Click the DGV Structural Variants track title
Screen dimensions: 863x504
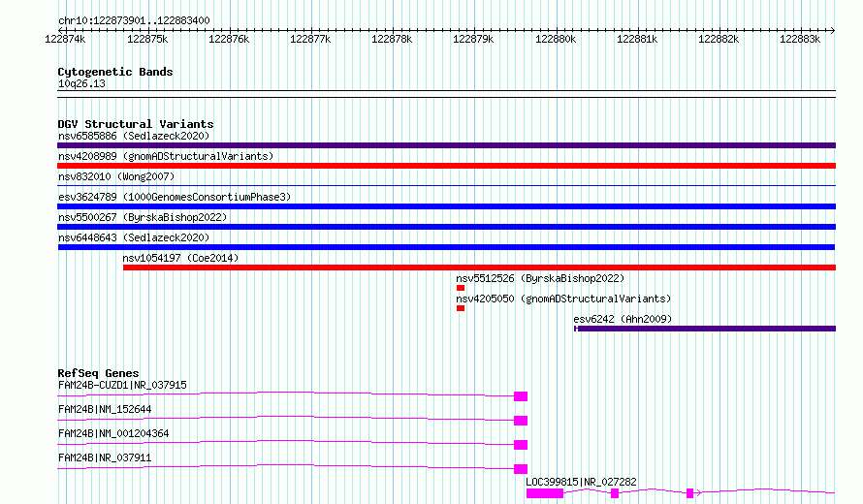tap(136, 124)
